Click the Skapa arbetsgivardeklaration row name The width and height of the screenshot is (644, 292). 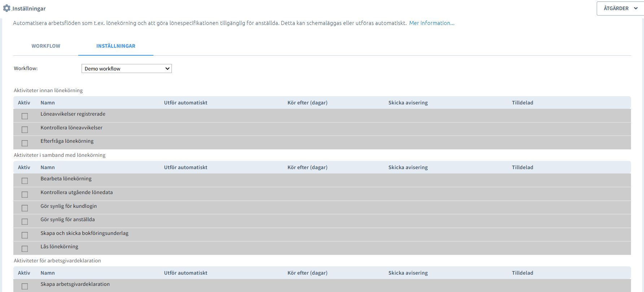click(x=75, y=284)
